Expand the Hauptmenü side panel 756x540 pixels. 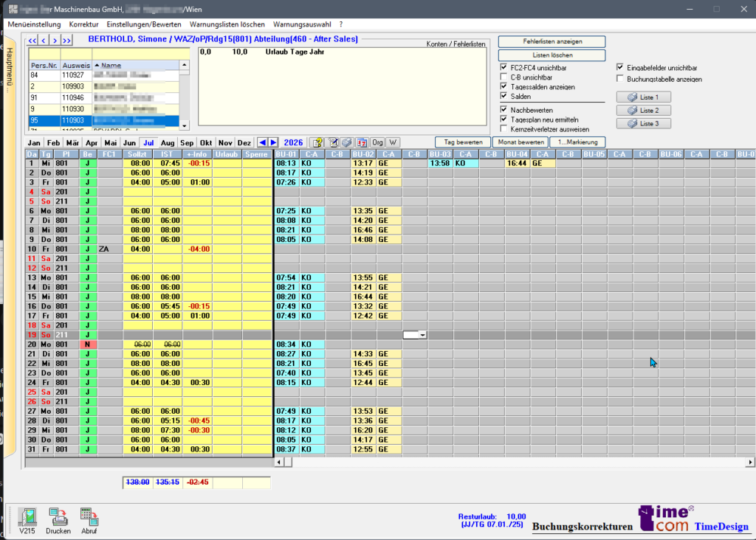9,70
